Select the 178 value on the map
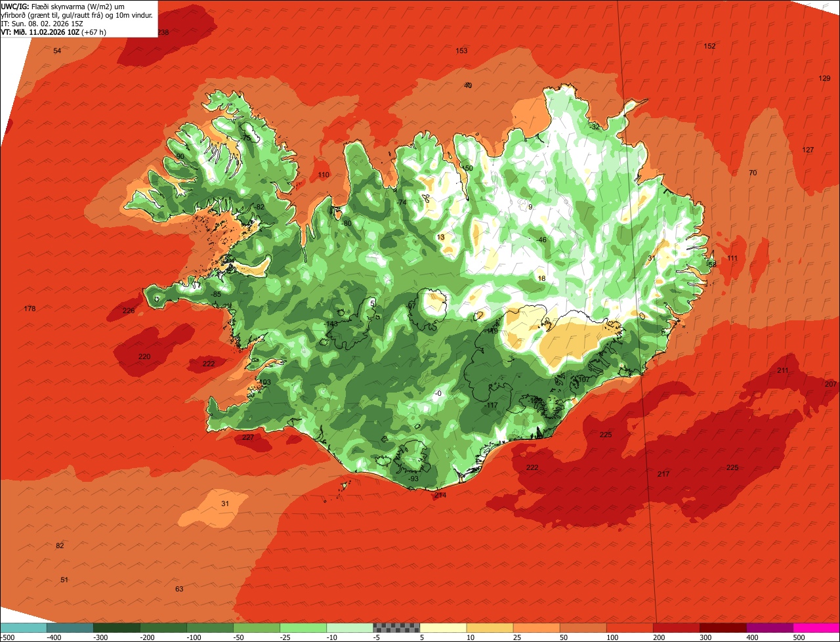This screenshot has height=642, width=840. point(30,309)
